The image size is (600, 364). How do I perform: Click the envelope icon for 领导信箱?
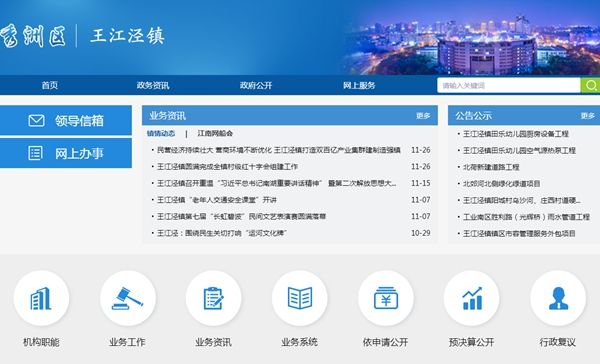coord(36,121)
